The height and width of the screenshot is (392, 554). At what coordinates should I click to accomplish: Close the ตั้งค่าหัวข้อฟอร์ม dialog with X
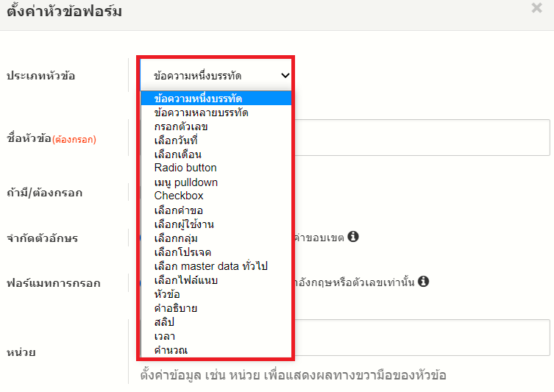click(x=536, y=10)
